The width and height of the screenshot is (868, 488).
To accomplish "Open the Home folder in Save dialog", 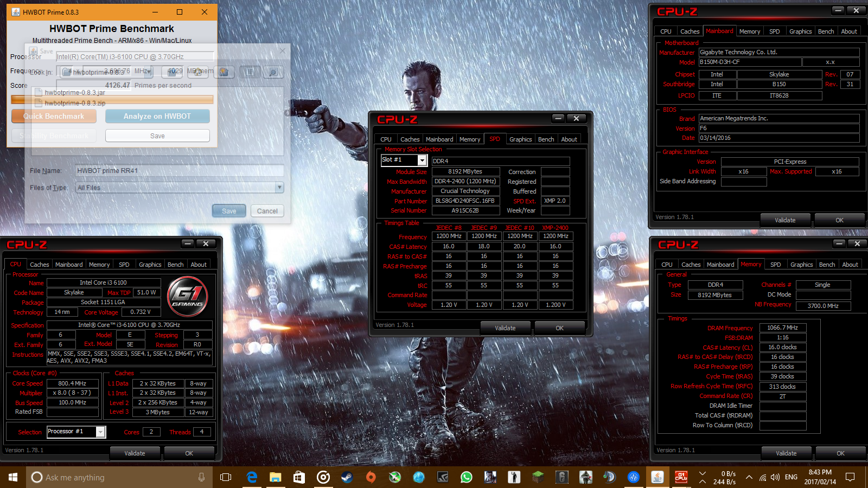I will click(199, 72).
